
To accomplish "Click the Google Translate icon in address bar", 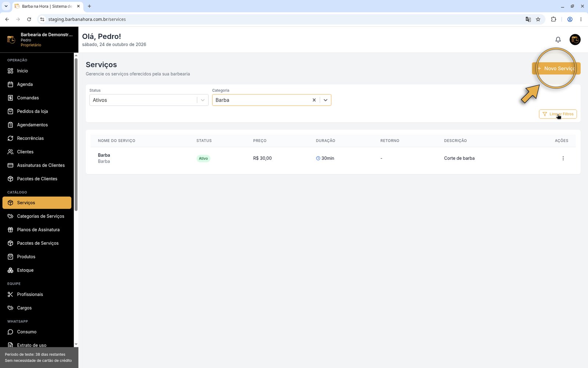I will coord(528,20).
